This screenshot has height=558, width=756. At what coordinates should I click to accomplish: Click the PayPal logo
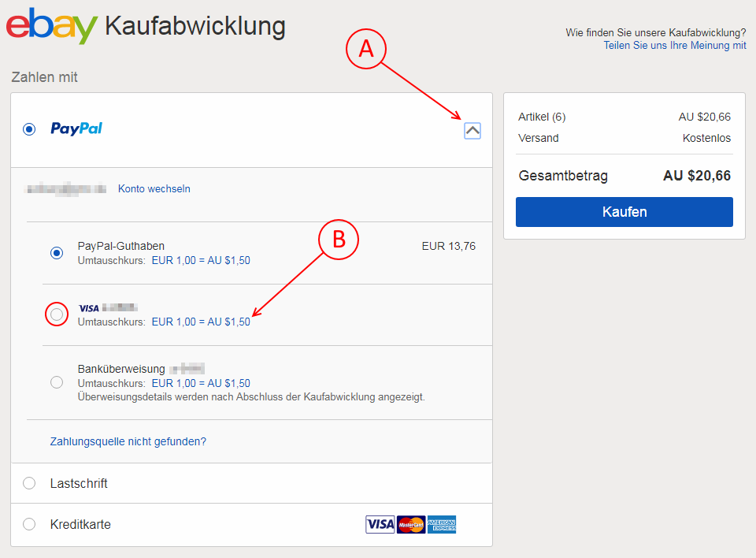(x=76, y=128)
